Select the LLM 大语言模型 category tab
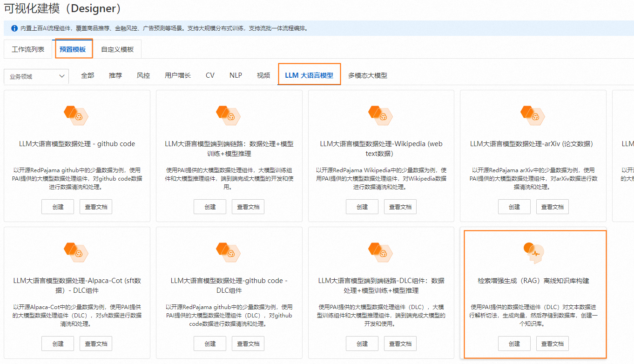This screenshot has height=364, width=634. click(x=309, y=75)
